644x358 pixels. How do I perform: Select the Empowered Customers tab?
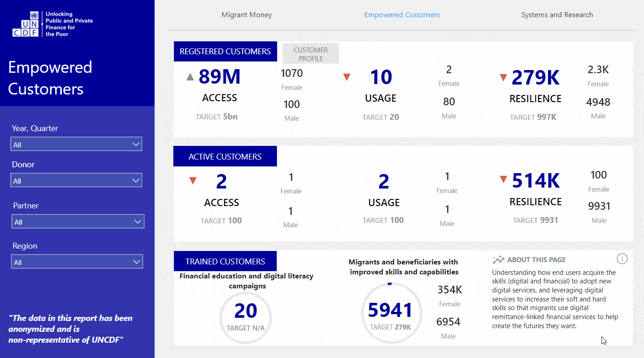click(x=402, y=15)
